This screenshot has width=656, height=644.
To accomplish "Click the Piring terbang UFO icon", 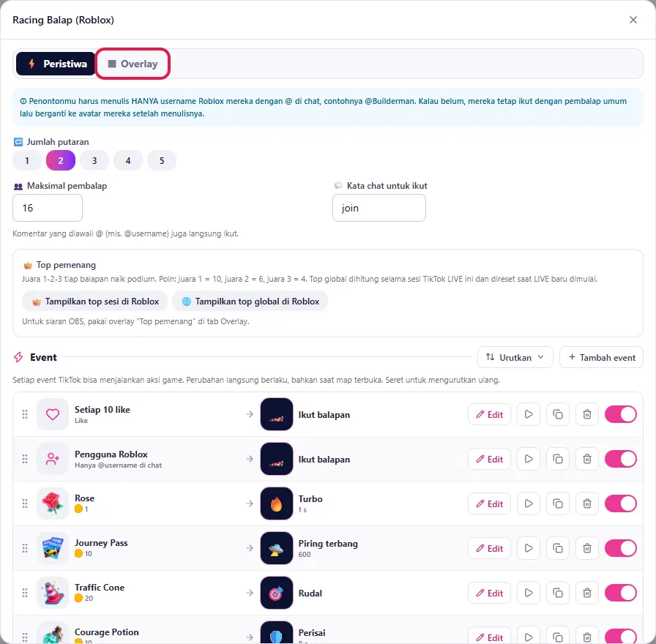I will point(277,548).
